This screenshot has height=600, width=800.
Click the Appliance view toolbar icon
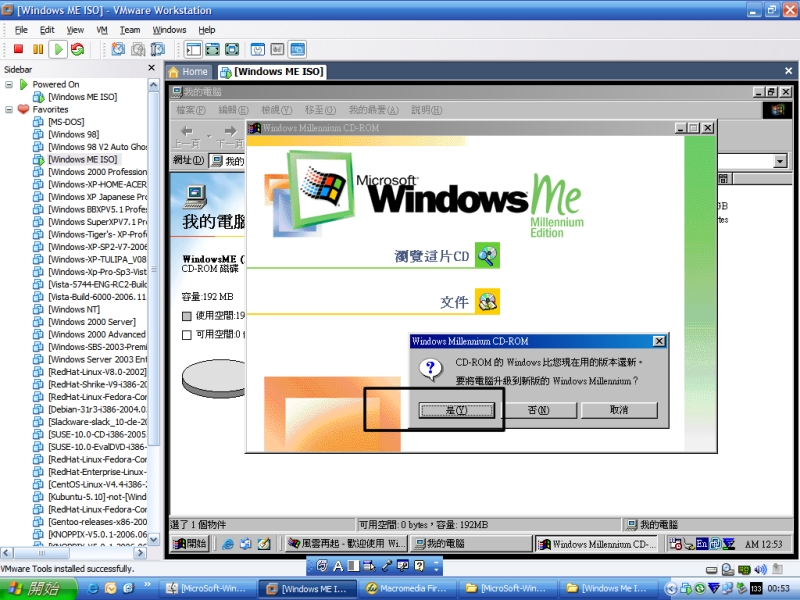(x=277, y=49)
